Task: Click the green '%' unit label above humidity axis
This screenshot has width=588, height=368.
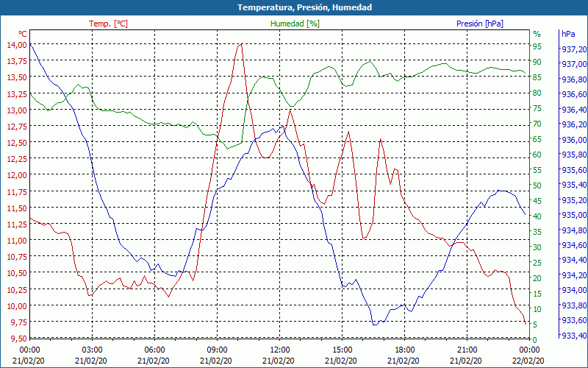Action: 537,34
